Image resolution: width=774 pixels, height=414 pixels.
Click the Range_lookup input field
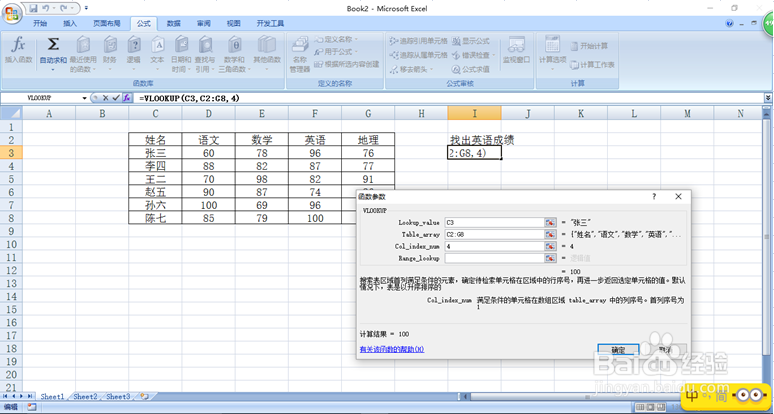tap(494, 258)
